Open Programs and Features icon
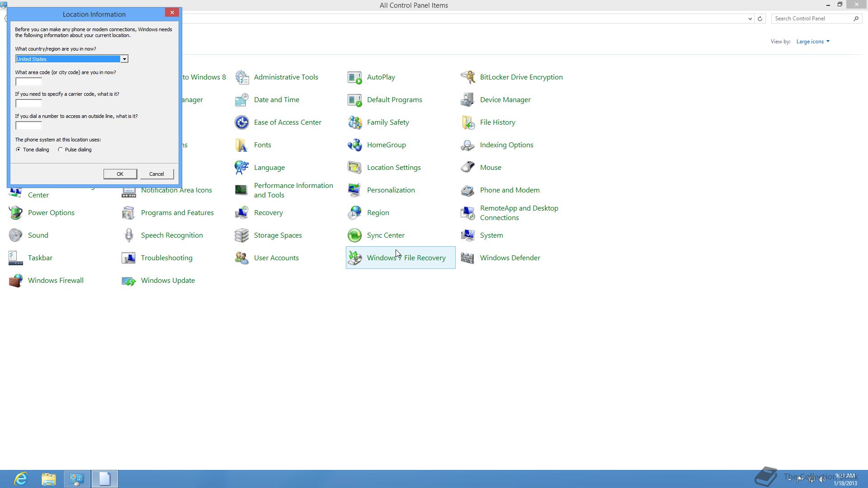Screen dimensions: 868x488 coord(129,213)
